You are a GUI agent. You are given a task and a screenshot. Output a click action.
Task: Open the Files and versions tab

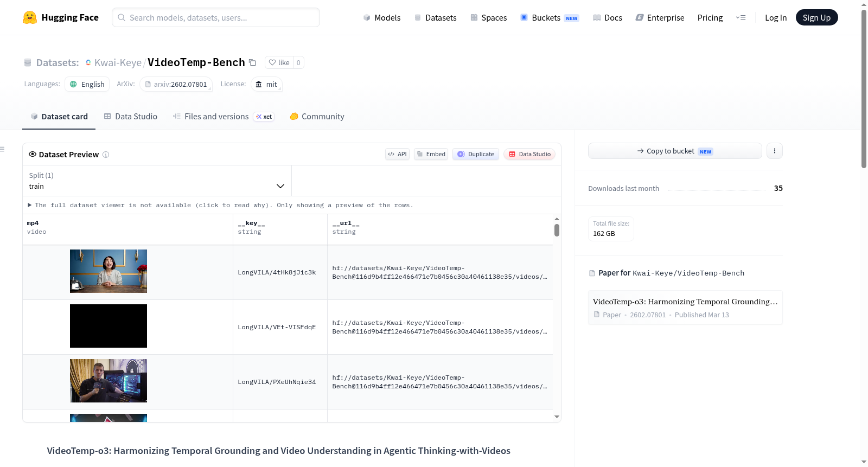tap(223, 116)
